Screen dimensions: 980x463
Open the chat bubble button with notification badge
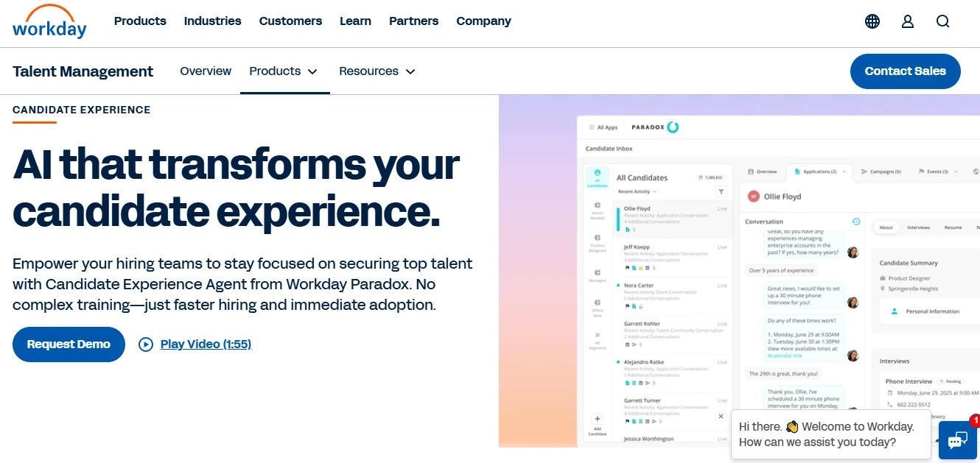tap(958, 440)
